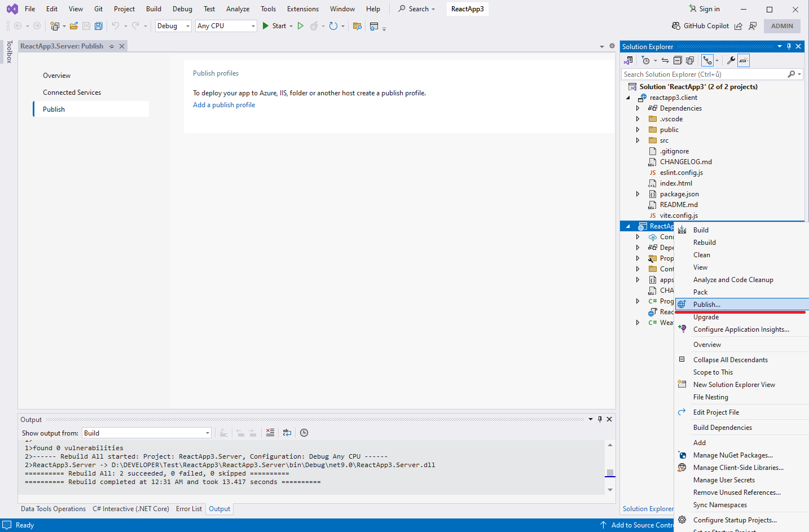Click the Properties wrench icon

(x=731, y=60)
